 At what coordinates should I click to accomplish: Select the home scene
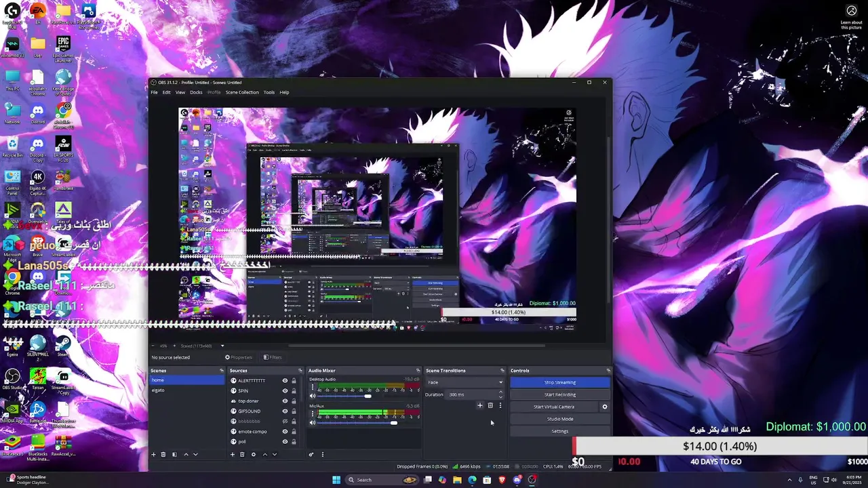coord(186,380)
